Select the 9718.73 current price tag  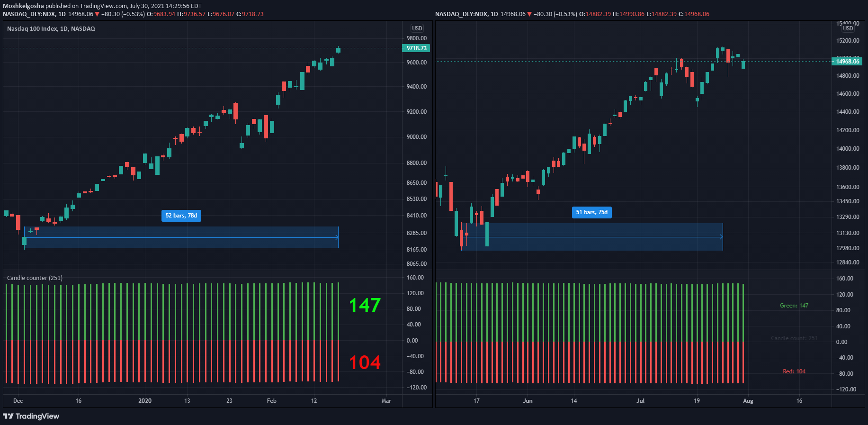pyautogui.click(x=416, y=48)
